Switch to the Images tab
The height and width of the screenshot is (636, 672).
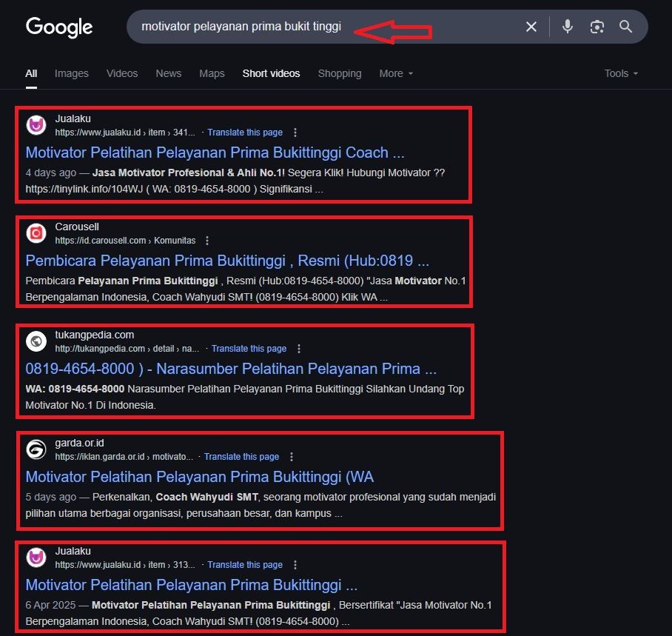72,73
